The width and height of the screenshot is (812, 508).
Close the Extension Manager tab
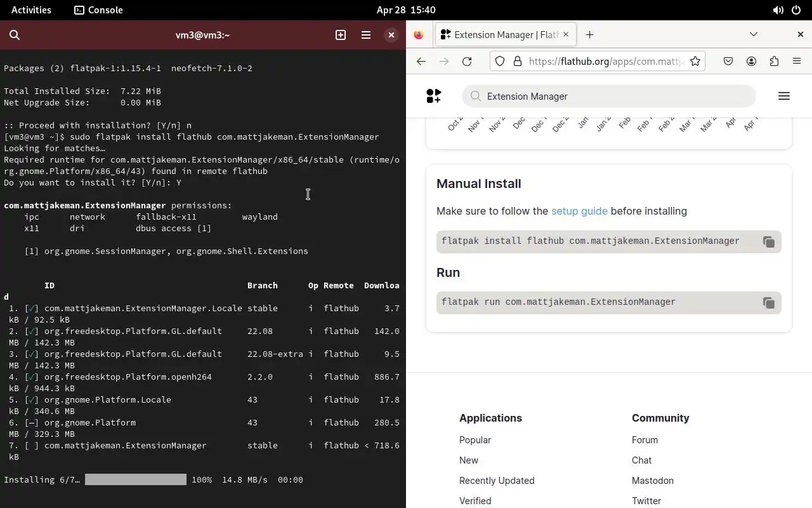coord(566,35)
